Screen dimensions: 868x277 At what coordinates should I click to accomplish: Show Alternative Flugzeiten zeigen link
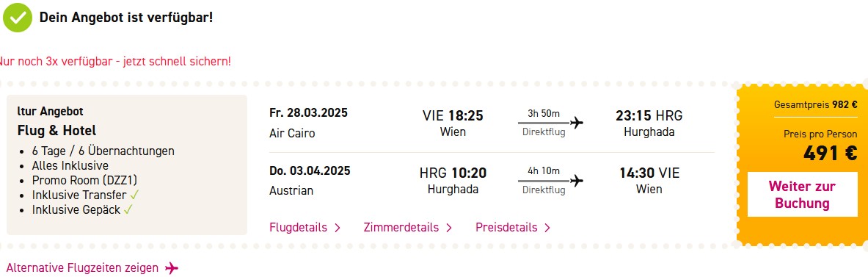(82, 268)
